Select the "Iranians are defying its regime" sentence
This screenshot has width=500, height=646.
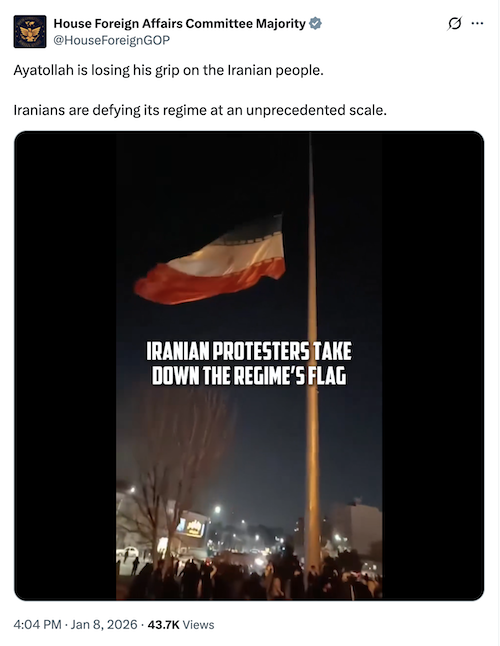(200, 110)
